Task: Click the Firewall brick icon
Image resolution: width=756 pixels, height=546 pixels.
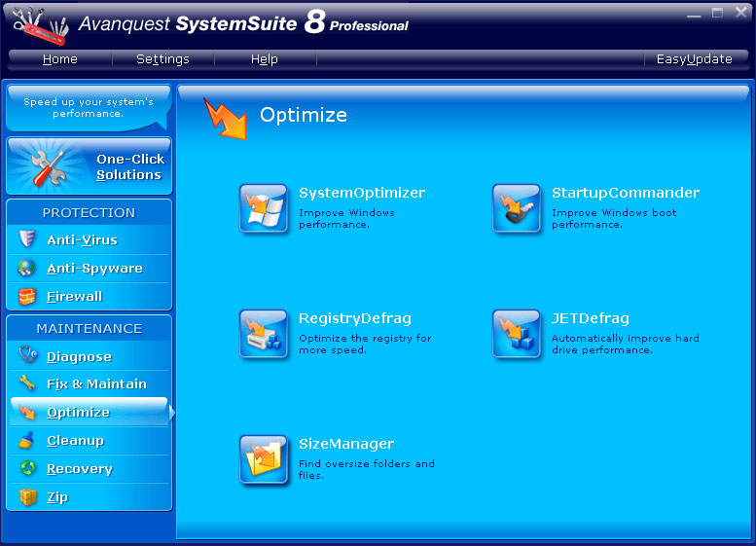Action: [27, 296]
